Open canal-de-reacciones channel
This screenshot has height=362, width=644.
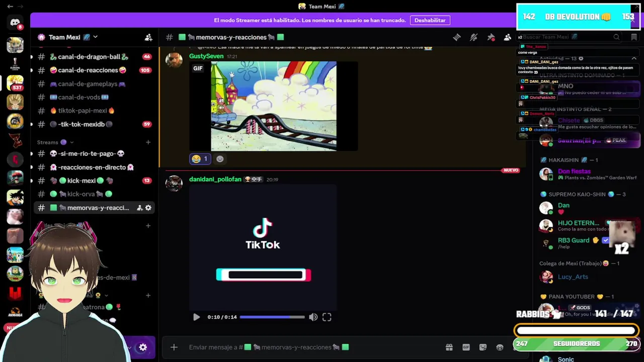pos(94,70)
